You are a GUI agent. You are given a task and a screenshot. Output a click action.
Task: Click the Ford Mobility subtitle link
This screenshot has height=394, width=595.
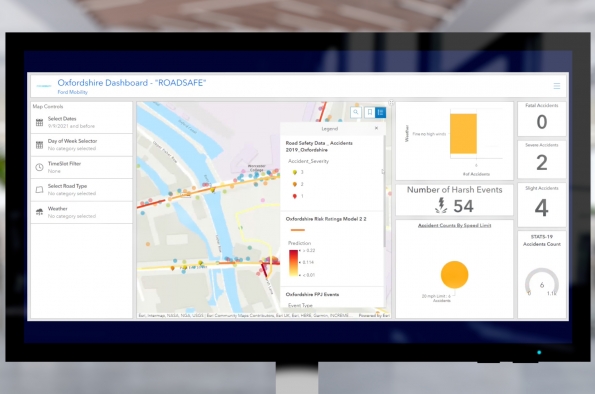click(72, 92)
